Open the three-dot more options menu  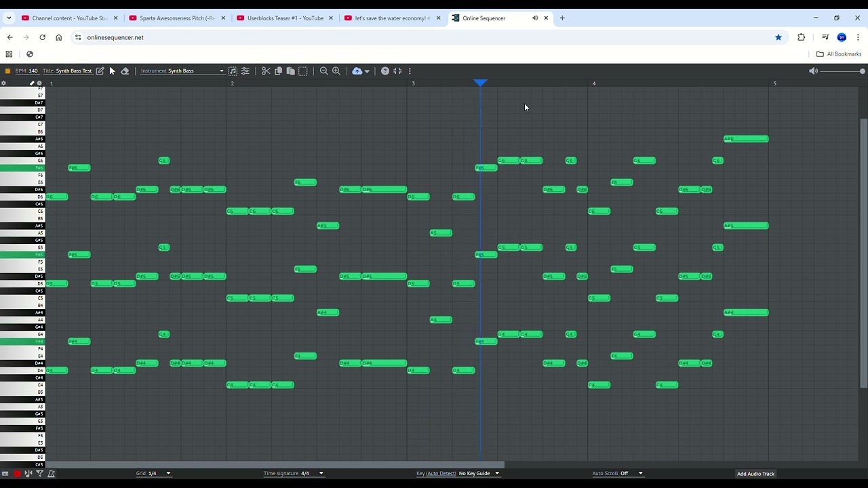click(x=410, y=70)
